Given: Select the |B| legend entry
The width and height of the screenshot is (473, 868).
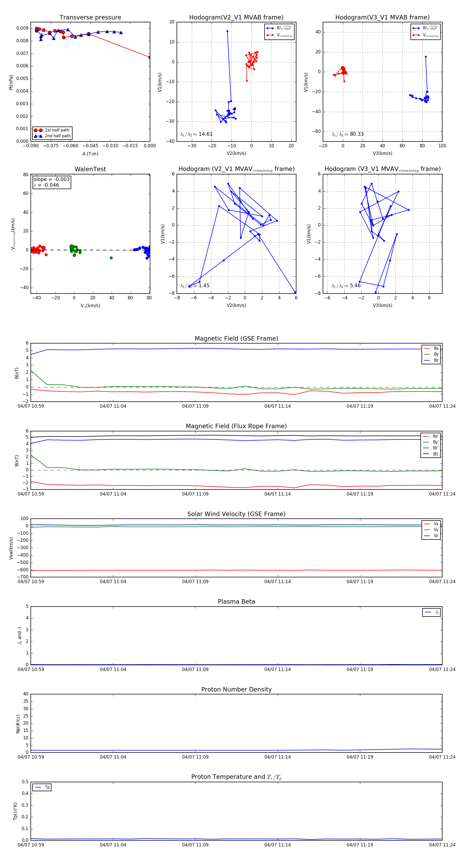Looking at the screenshot, I should (431, 454).
